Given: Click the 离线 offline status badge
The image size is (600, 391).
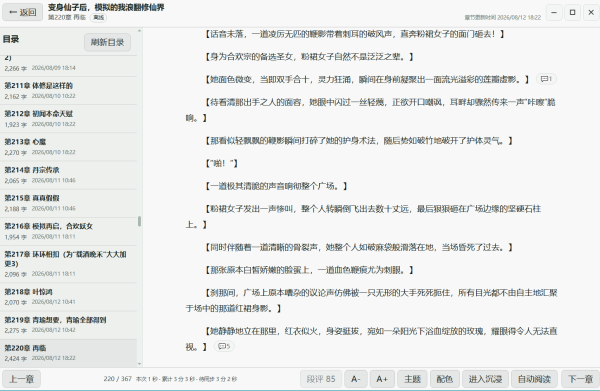Looking at the screenshot, I should tap(99, 18).
